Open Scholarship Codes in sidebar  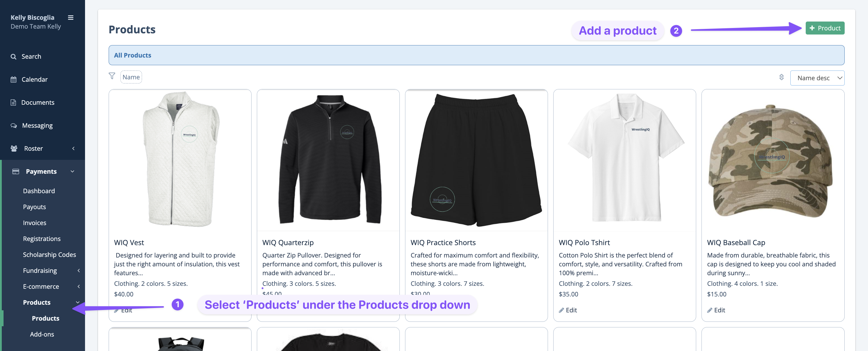[x=50, y=255]
